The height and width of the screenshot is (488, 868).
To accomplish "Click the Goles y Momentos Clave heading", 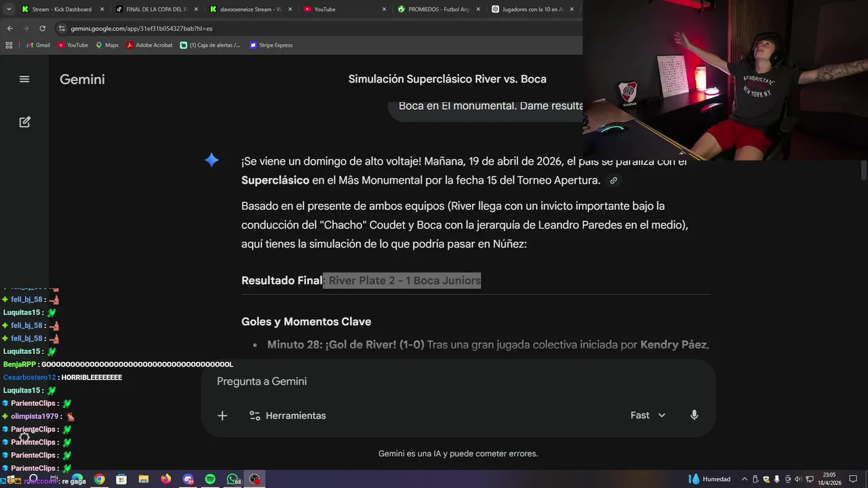I will pyautogui.click(x=307, y=322).
